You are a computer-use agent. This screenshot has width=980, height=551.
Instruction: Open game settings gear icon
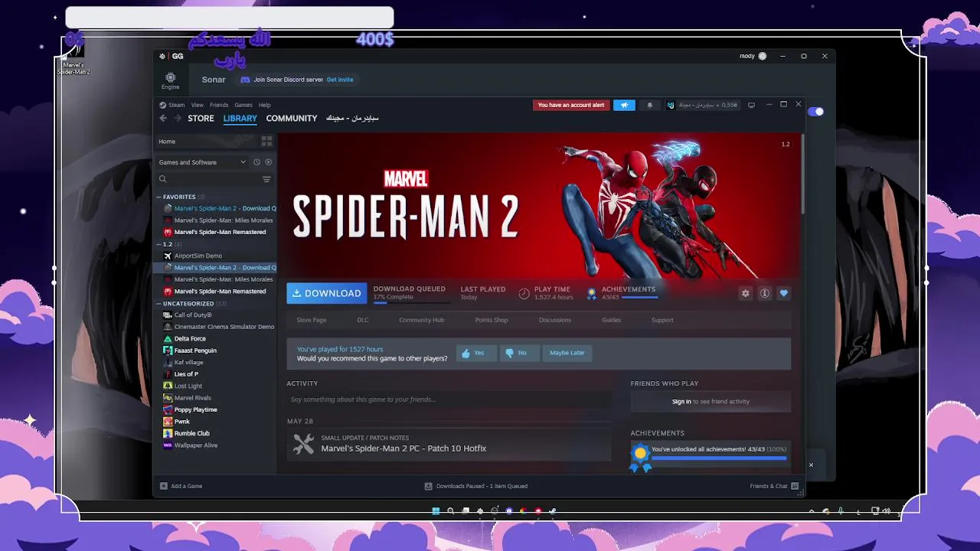[745, 293]
